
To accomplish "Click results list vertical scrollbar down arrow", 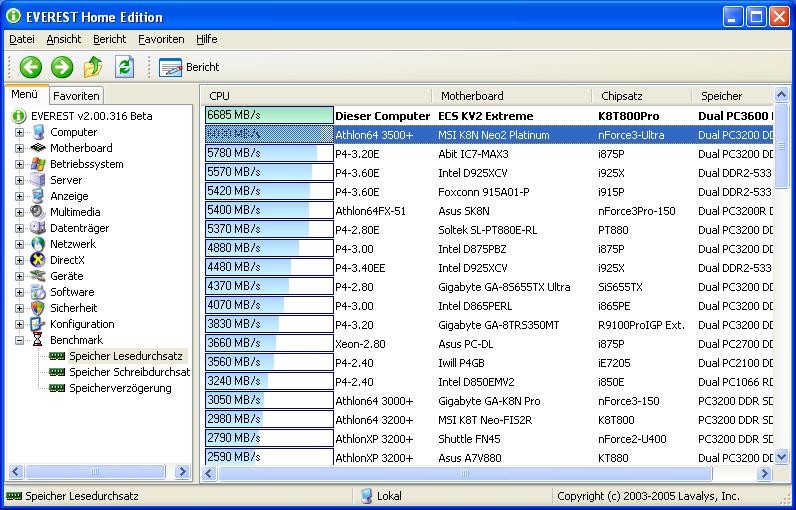I will click(x=781, y=457).
